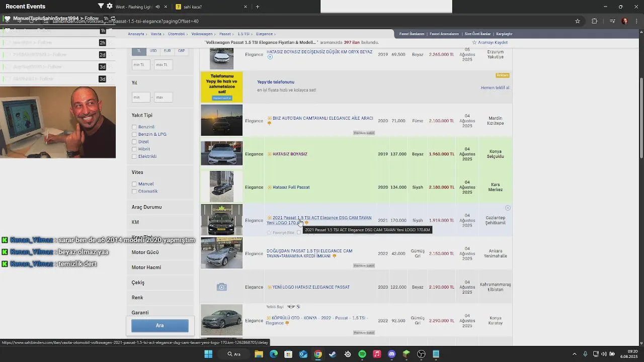
Task: Open Microsoft Store taskbar icon
Action: coord(288,354)
